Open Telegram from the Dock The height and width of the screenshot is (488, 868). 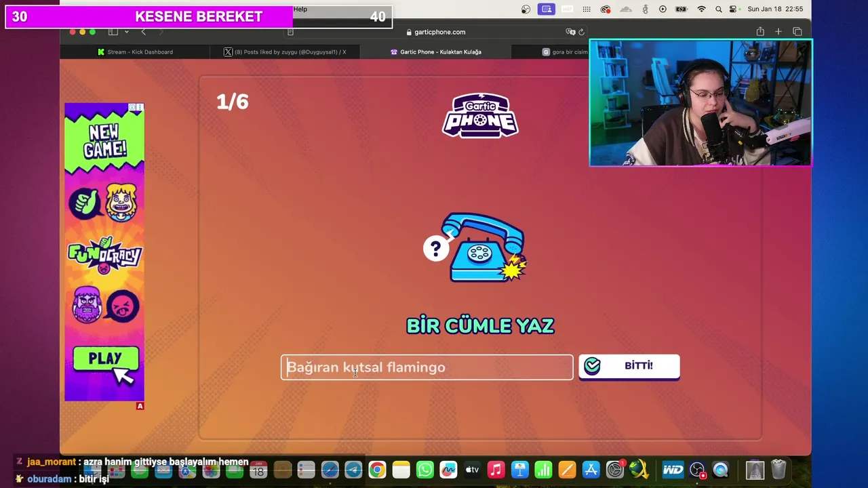click(x=353, y=470)
